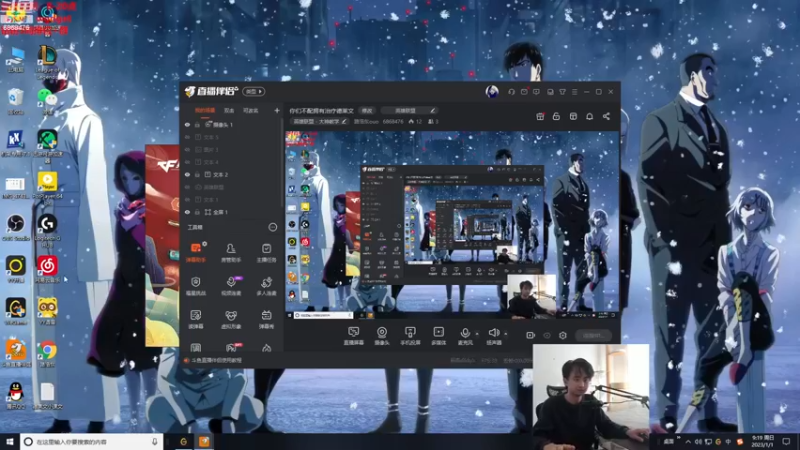Click the Windows search box in taskbar
The width and height of the screenshot is (800, 450).
click(x=92, y=442)
